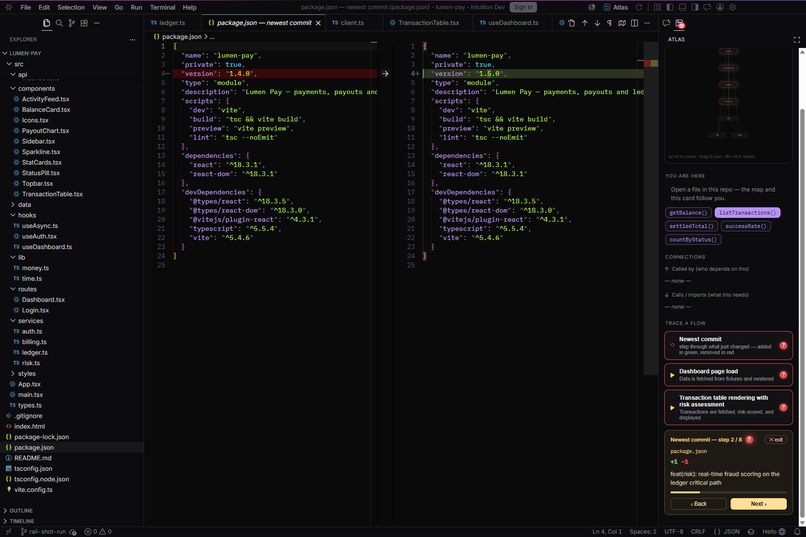Select the successRate() chip
The image size is (806, 537).
(x=745, y=226)
